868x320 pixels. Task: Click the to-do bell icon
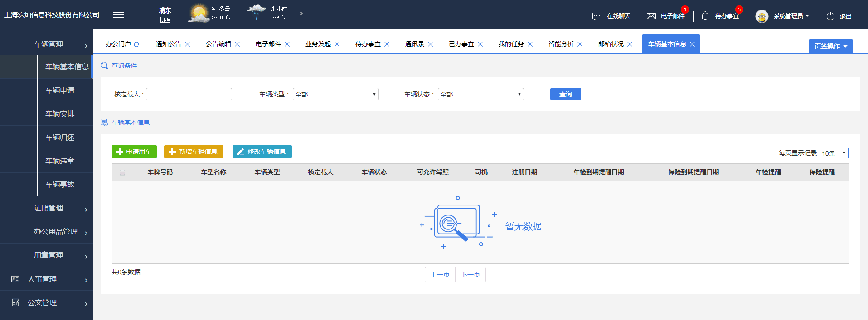705,16
